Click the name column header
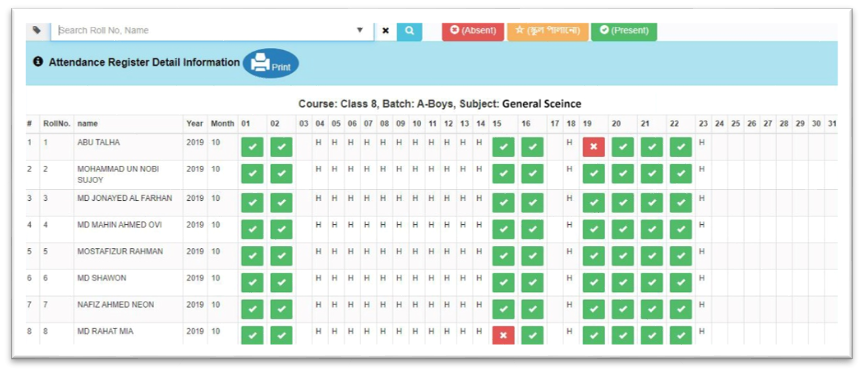This screenshot has height=373, width=863. 88,124
